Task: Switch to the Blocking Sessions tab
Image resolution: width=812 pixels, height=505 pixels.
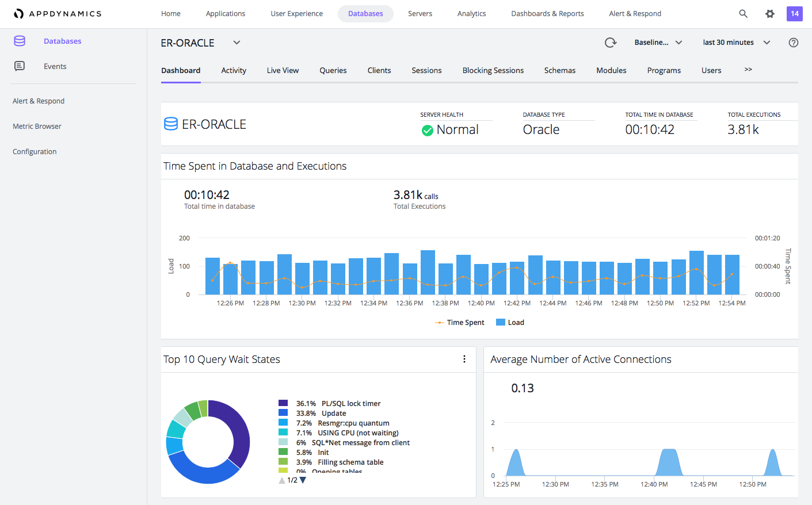Action: 493,71
